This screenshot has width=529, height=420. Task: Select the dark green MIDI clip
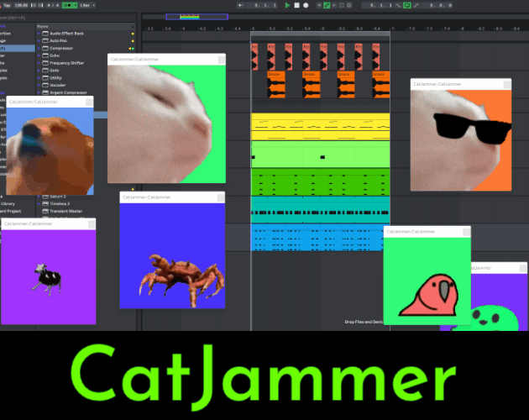pyautogui.click(x=321, y=182)
